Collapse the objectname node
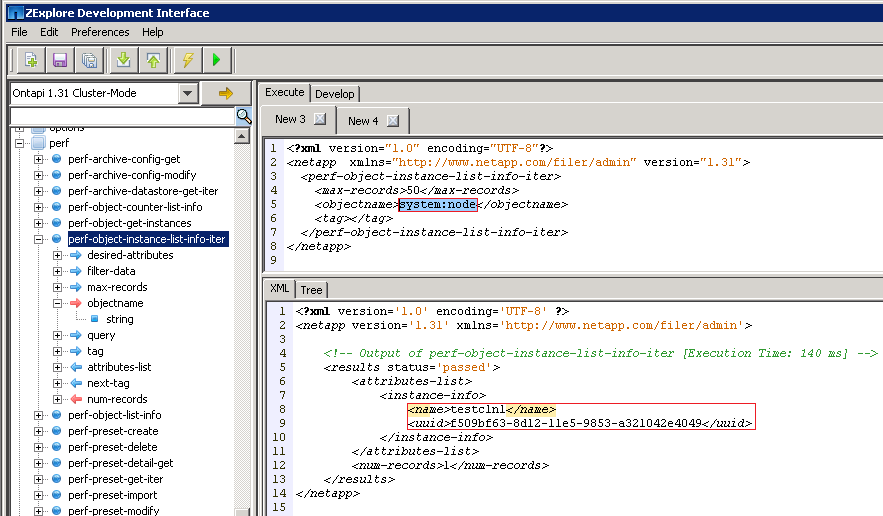Screen dimensions: 883x516 click(57, 303)
